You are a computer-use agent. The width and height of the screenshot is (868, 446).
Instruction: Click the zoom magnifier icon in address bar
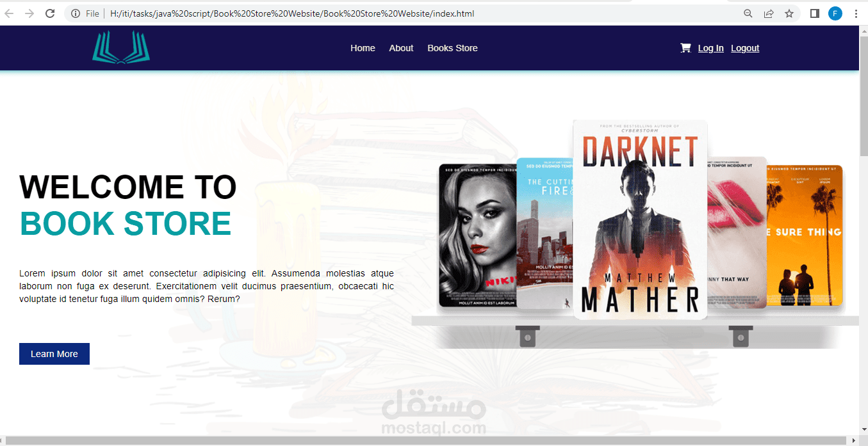pos(748,13)
